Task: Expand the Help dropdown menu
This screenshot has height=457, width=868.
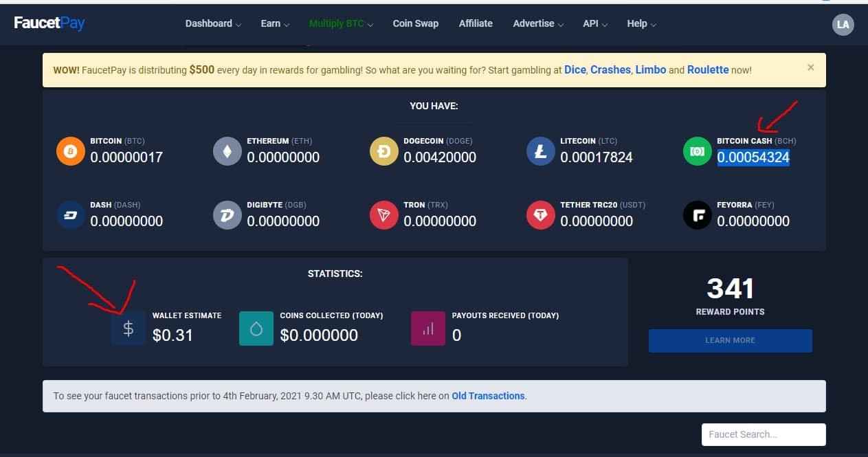Action: pos(641,23)
